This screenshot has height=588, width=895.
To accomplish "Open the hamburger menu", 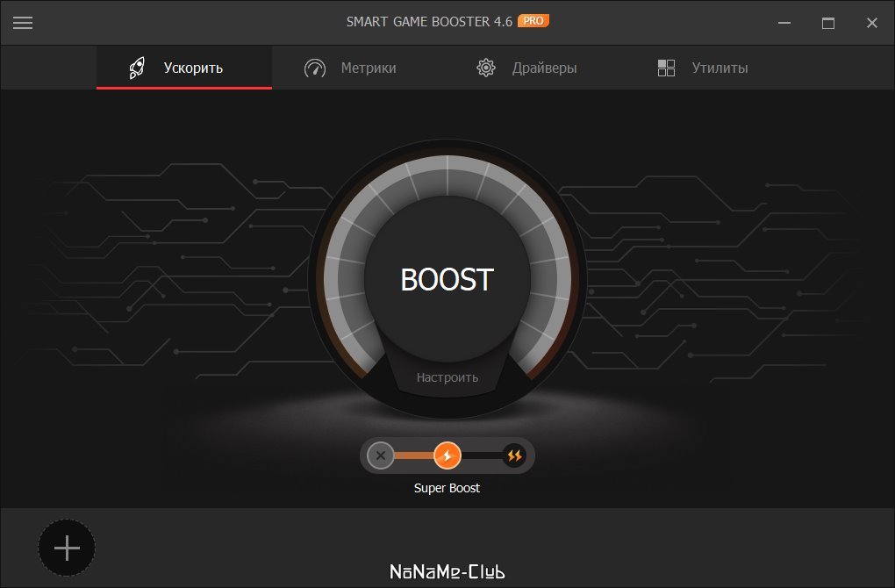I will (23, 22).
